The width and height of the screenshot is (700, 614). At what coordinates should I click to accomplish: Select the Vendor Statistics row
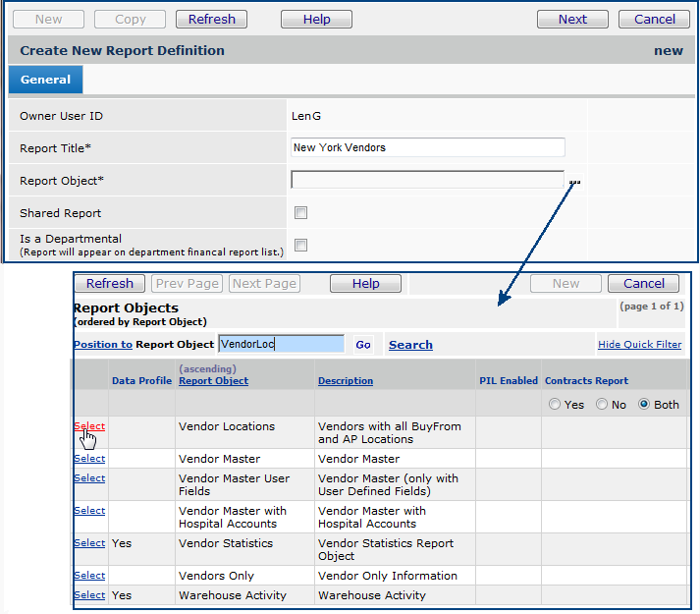89,543
